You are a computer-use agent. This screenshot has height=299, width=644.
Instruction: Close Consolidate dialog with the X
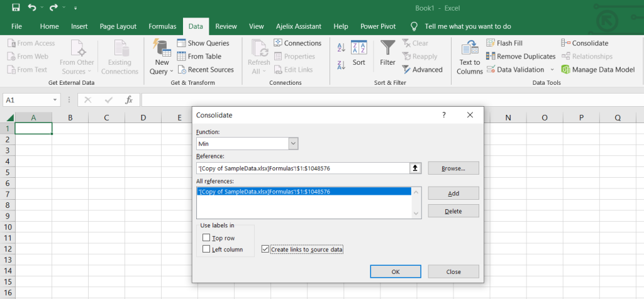pos(470,115)
